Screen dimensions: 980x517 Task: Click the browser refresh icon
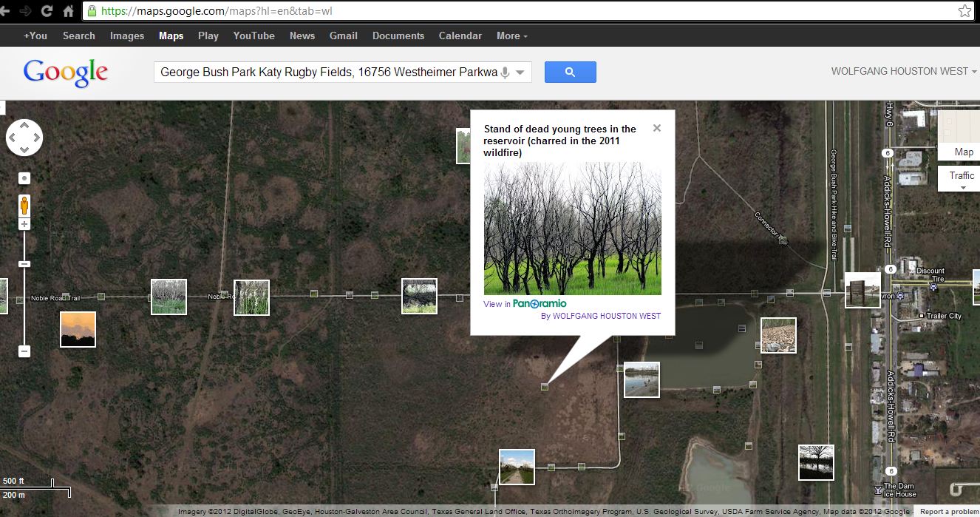click(x=47, y=11)
